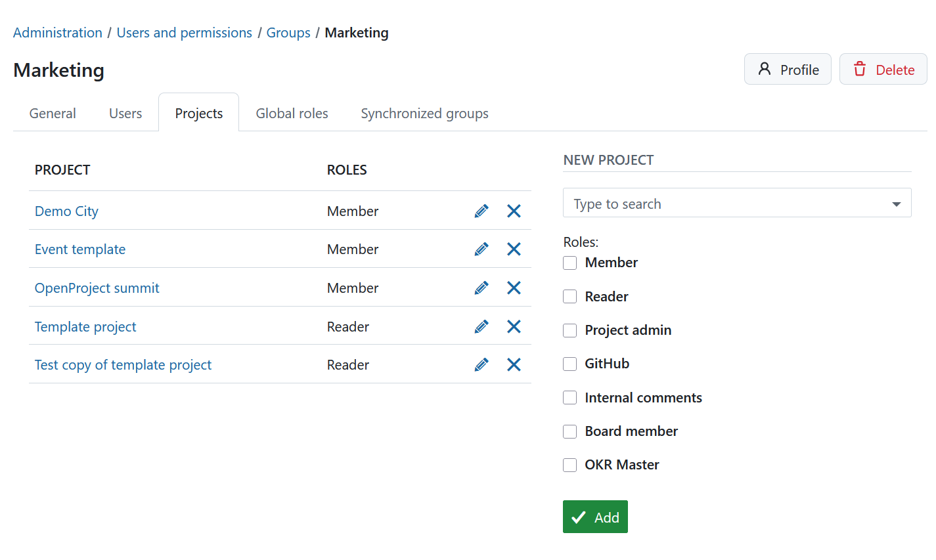Navigate to Groups via breadcrumb link
The image size is (936, 560).
pos(288,32)
